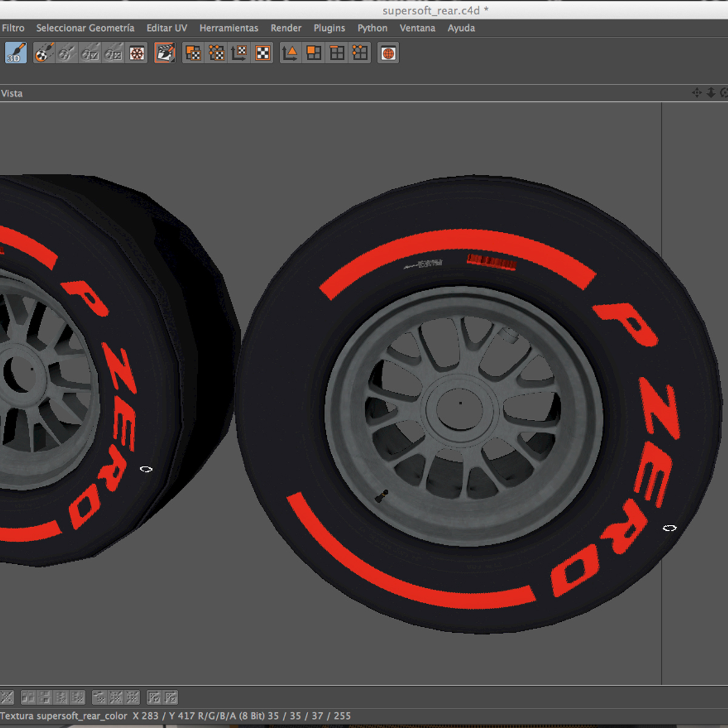Click the 'X 283 / Y 417' coordinate readout
The width and height of the screenshot is (728, 728).
tap(164, 716)
